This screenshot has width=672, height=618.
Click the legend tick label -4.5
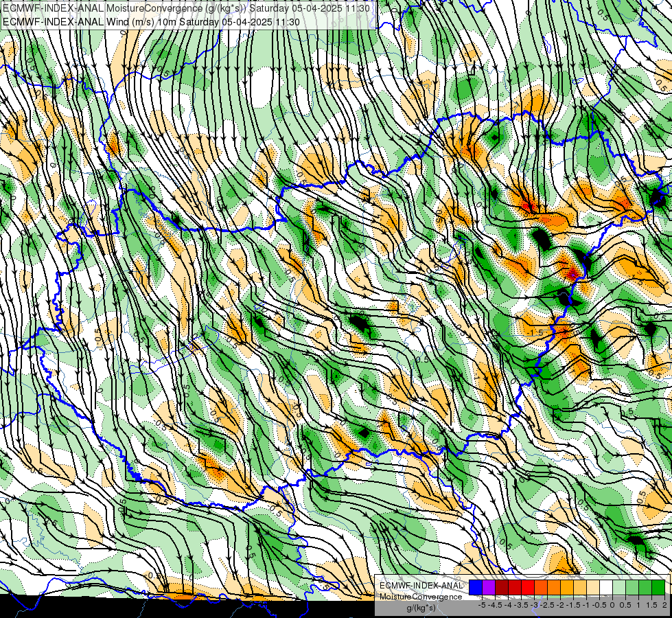495,605
